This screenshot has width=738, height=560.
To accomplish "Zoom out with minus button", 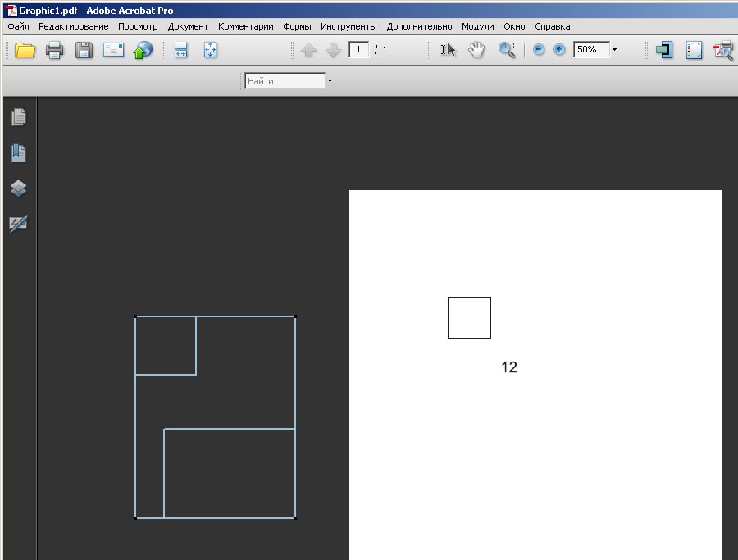I will pyautogui.click(x=539, y=49).
